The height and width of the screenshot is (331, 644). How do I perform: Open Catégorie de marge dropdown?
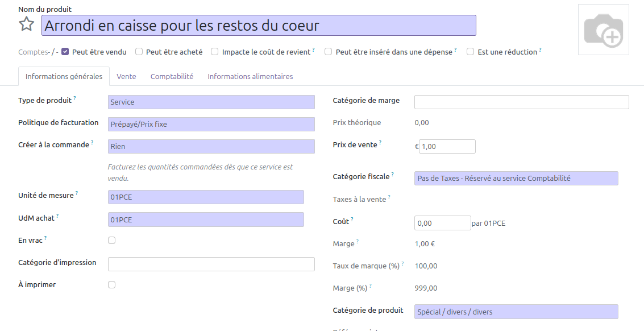pyautogui.click(x=521, y=102)
